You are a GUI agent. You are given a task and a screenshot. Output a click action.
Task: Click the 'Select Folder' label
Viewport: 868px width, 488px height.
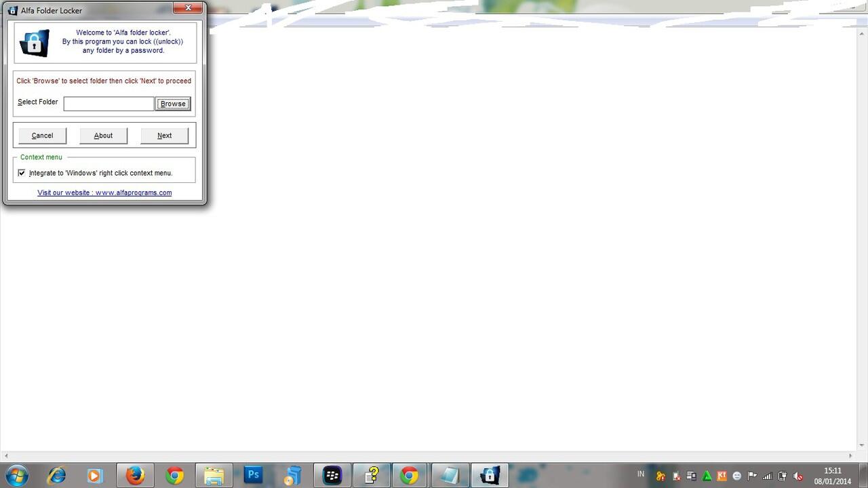38,102
